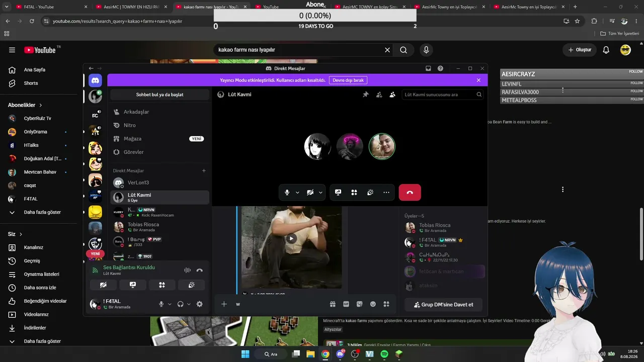This screenshot has height=362, width=644.
Task: Open apps launcher icon in message bar
Action: point(386,304)
